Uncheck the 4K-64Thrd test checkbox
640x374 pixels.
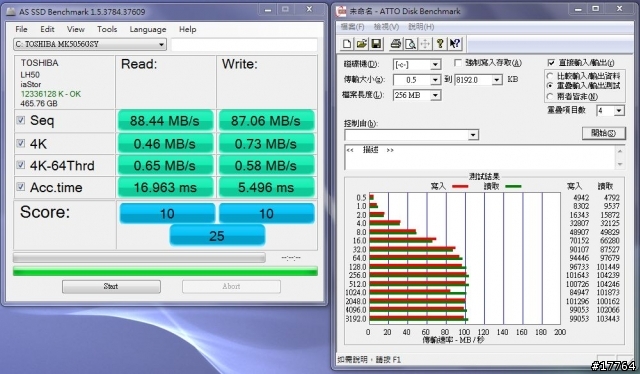coord(21,165)
